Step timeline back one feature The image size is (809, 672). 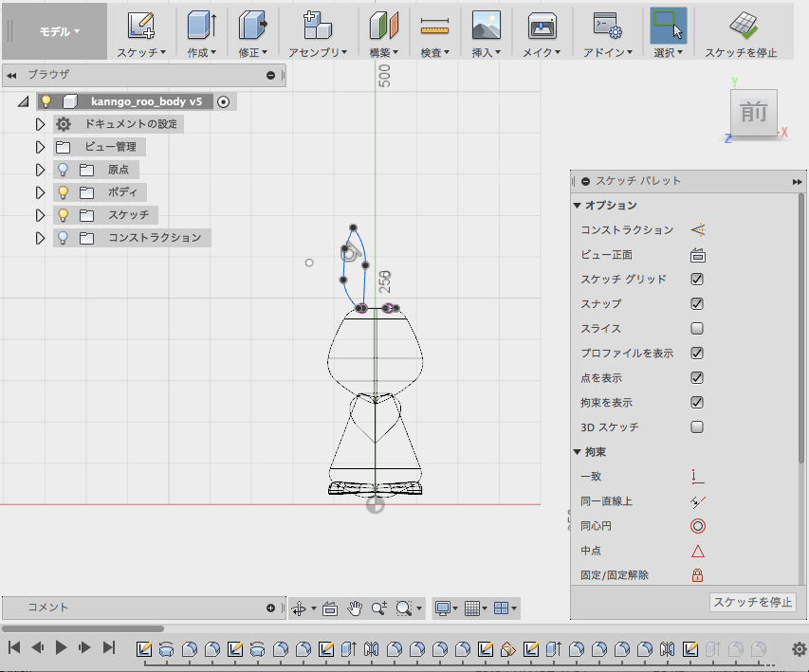(x=38, y=647)
